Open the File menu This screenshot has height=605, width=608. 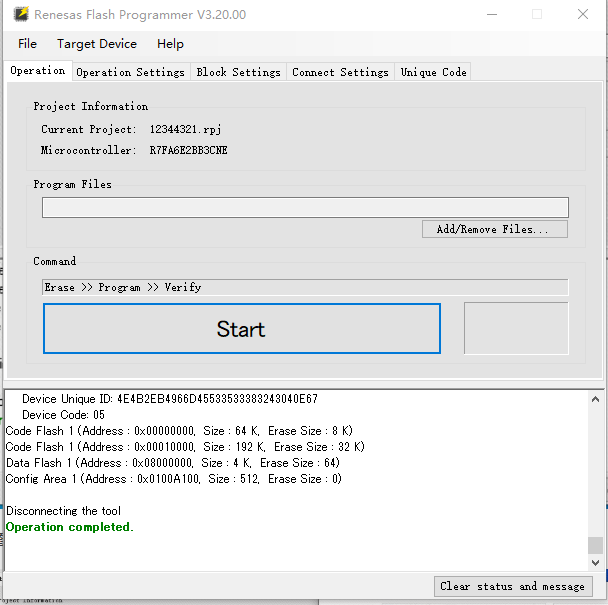pyautogui.click(x=27, y=44)
